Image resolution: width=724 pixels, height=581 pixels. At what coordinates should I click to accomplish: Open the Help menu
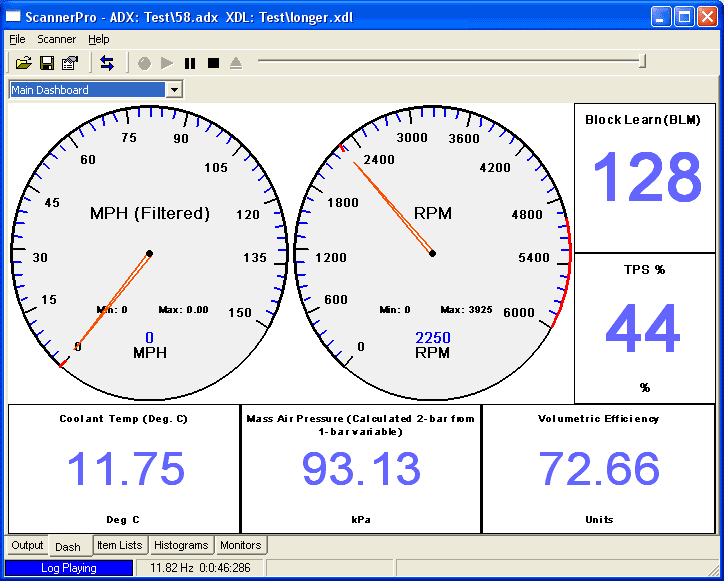pyautogui.click(x=99, y=39)
